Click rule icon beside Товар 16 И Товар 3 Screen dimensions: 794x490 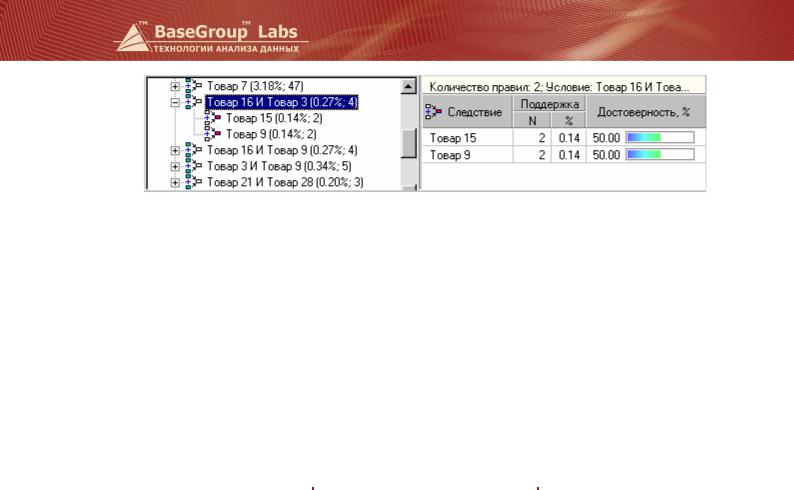click(x=193, y=102)
